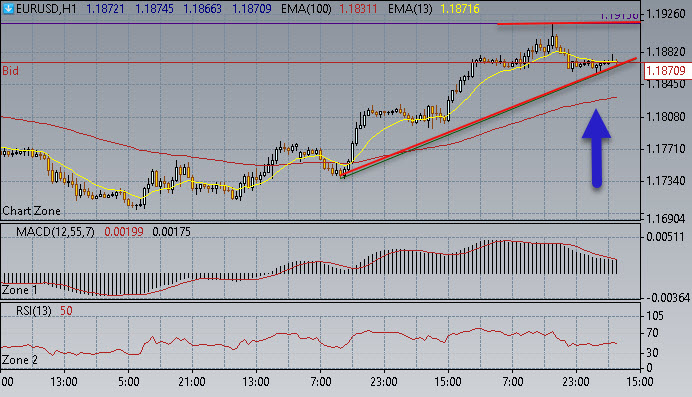This screenshot has height=397, width=692.
Task: Select the open price 1.18721
Action: tap(105, 9)
